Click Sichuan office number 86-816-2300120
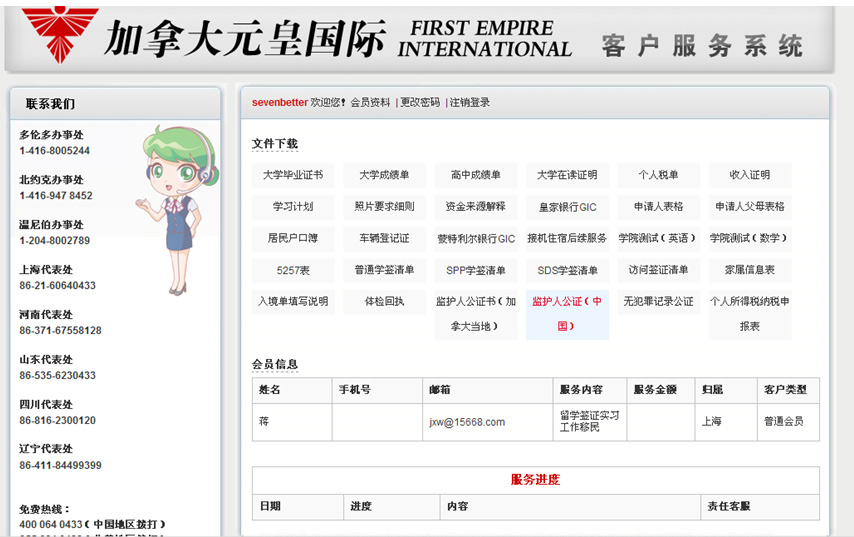Screen dimensions: 854x537 [x=57, y=420]
